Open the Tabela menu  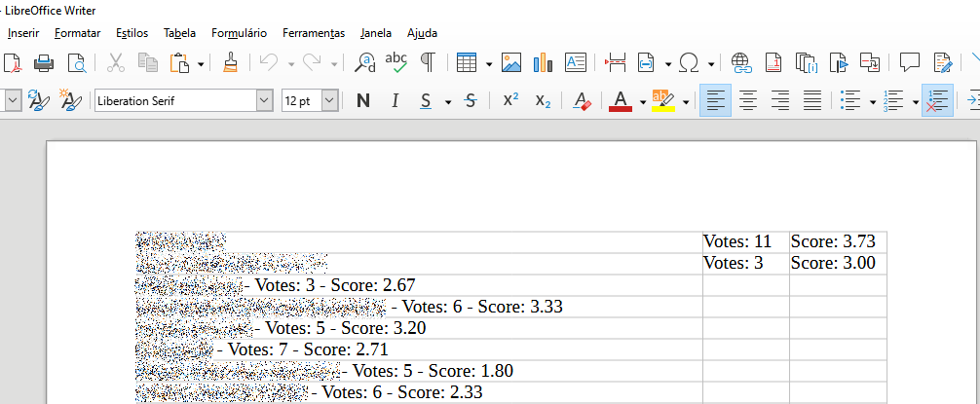click(x=180, y=33)
